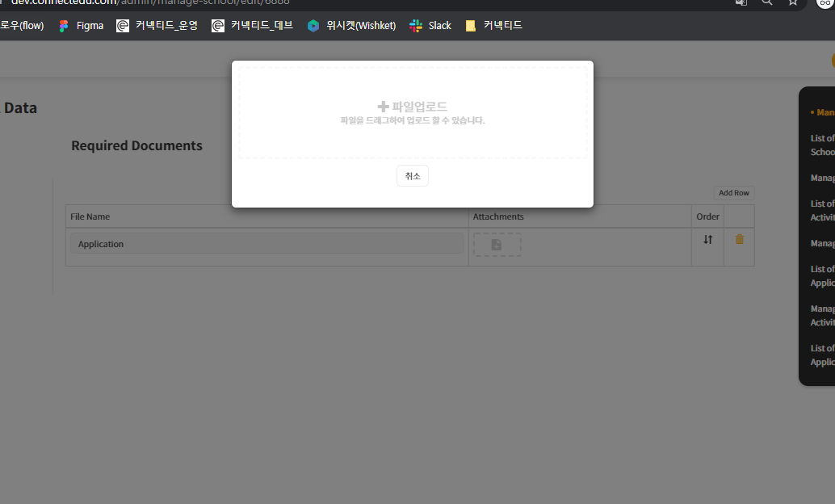Image resolution: width=835 pixels, height=504 pixels.
Task: Open the 커넥티드 bookmark folder
Action: pos(493,26)
